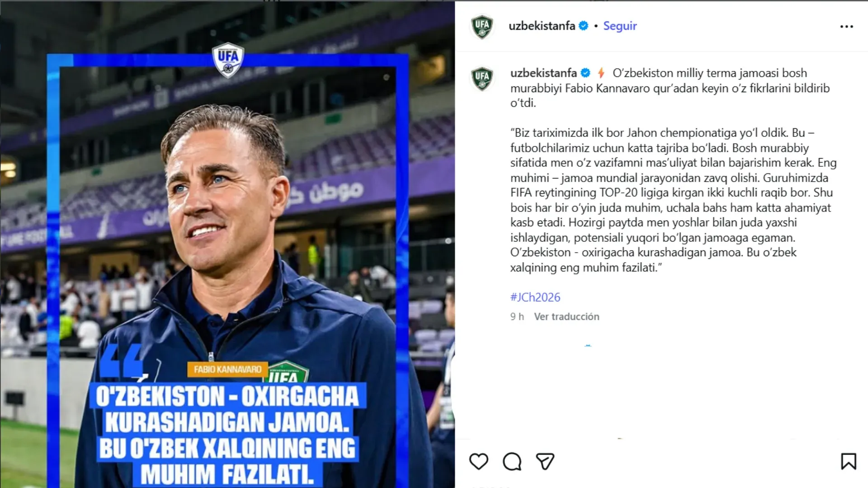868x488 pixels.
Task: Click verified badge next to header username
Action: (x=584, y=26)
